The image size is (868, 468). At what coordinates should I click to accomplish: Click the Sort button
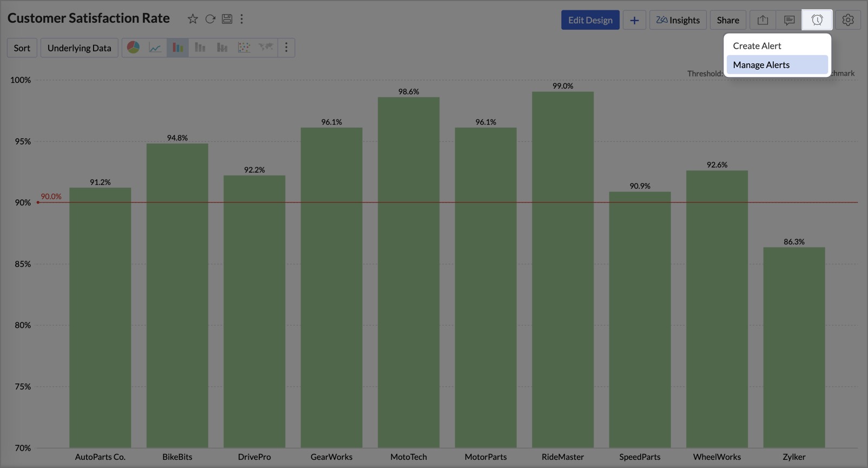pos(22,48)
